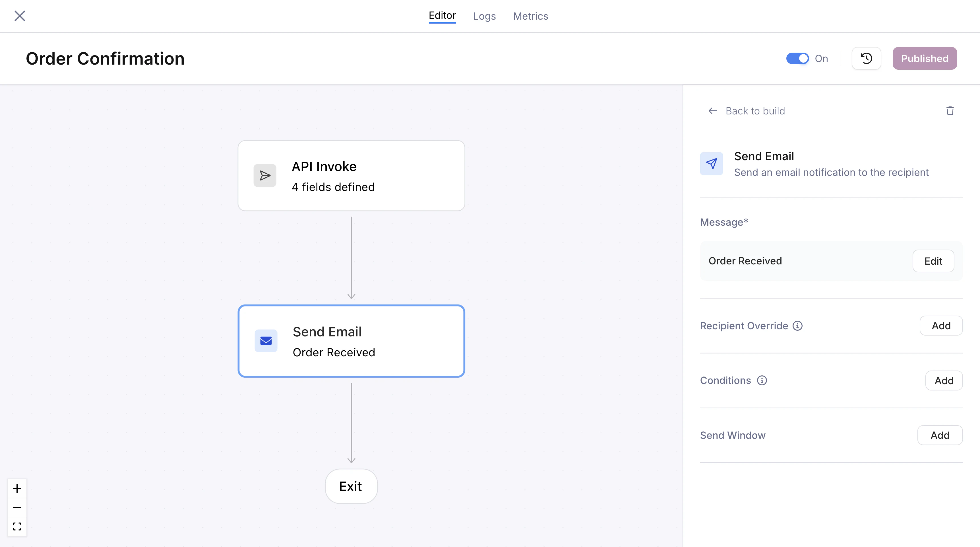Screen dimensions: 980x547
Task: Fit workflow to screen view
Action: [x=17, y=527]
